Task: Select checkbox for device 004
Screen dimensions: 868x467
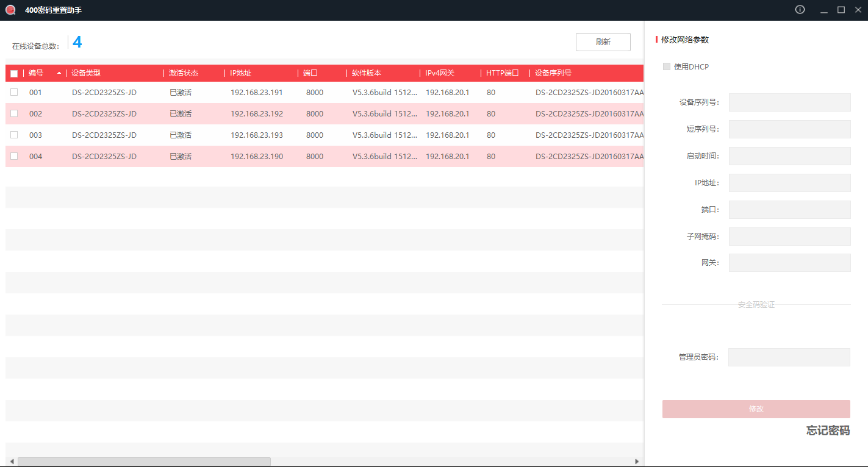Action: click(x=14, y=156)
